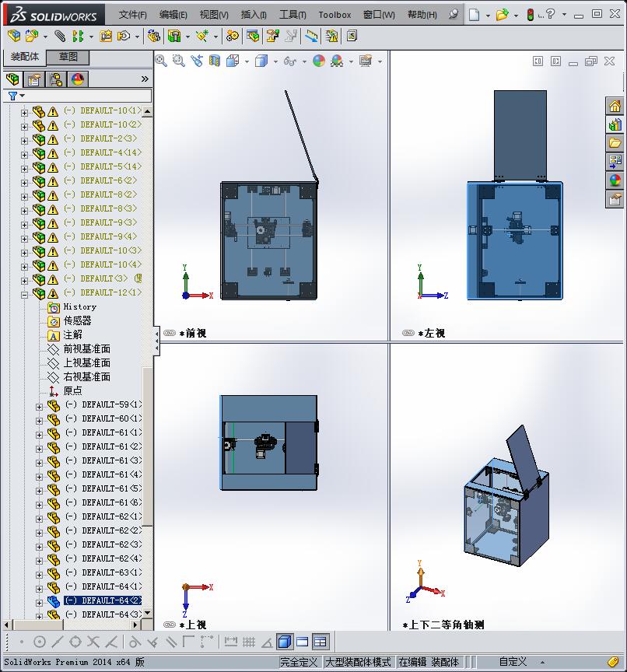627x672 pixels.
Task: Click the Move Component icon
Action: tap(124, 36)
